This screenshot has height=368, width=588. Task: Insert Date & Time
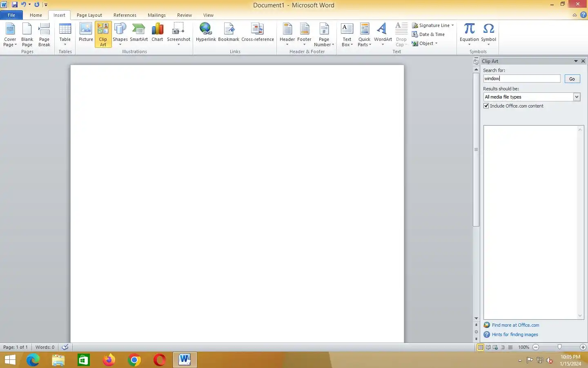(x=428, y=34)
